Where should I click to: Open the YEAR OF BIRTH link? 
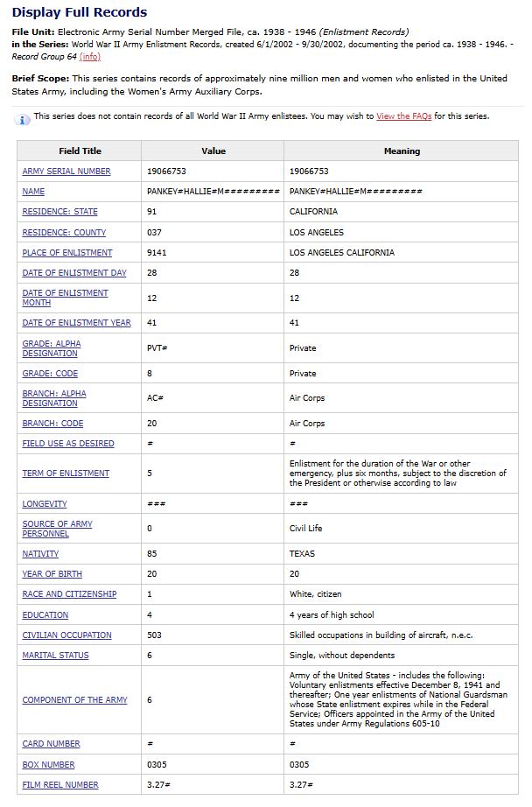coord(52,574)
